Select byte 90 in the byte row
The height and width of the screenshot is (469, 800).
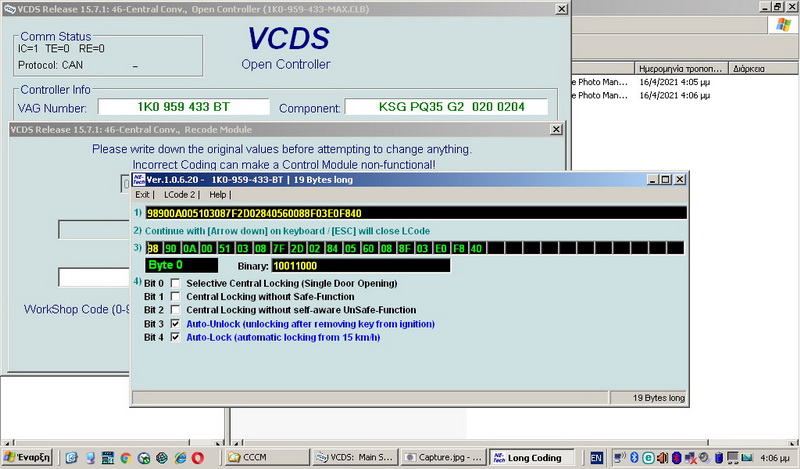click(x=171, y=249)
